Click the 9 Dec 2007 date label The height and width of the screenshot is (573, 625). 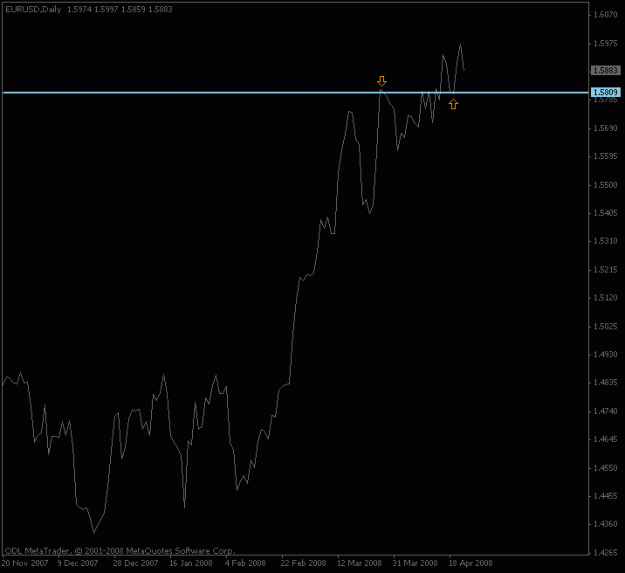78,563
